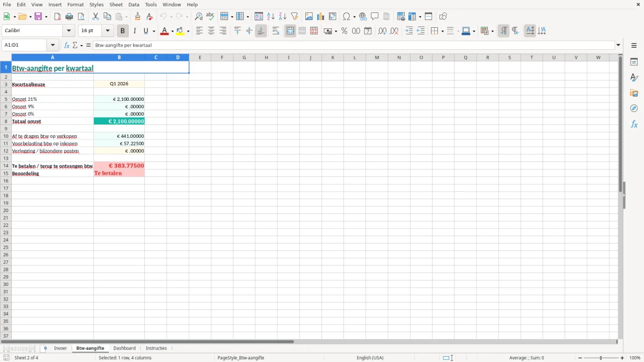This screenshot has height=362, width=644.
Task: Click Add Decimal Place icon
Action: pyautogui.click(x=382, y=31)
